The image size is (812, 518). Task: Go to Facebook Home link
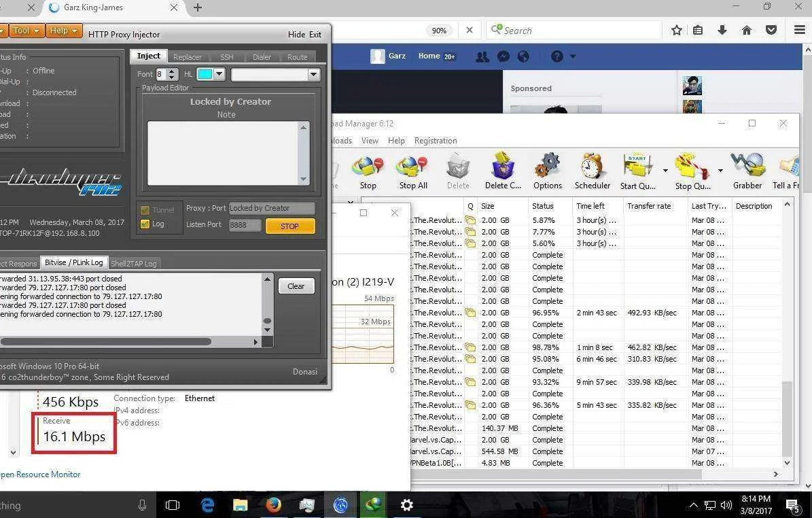(429, 56)
